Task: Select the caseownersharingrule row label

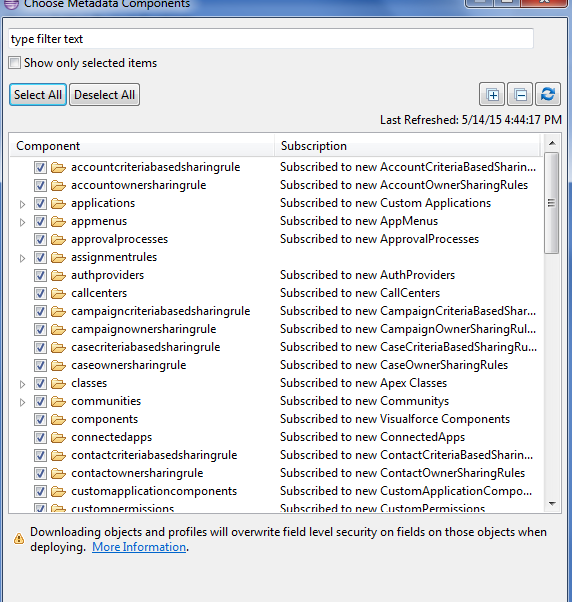Action: [129, 365]
